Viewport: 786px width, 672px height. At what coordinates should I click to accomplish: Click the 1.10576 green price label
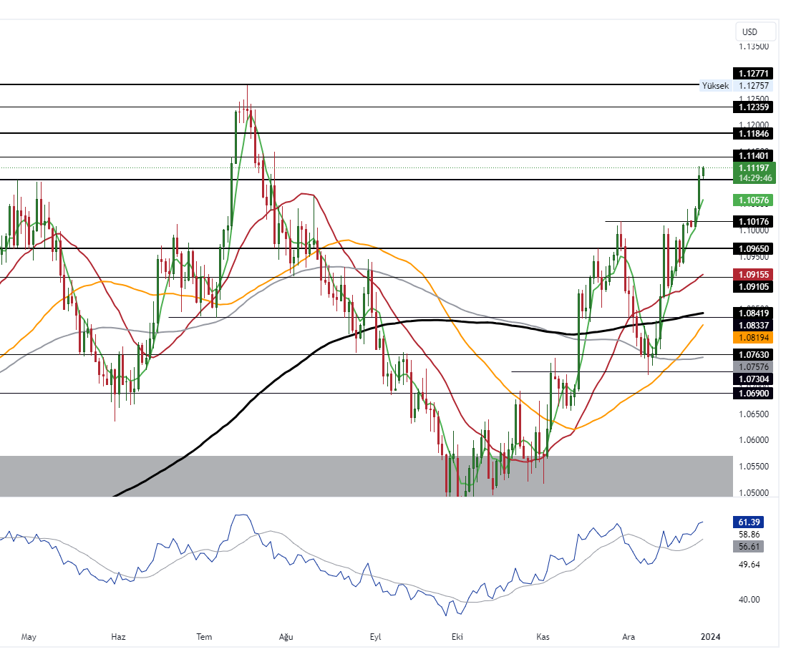[x=753, y=201]
